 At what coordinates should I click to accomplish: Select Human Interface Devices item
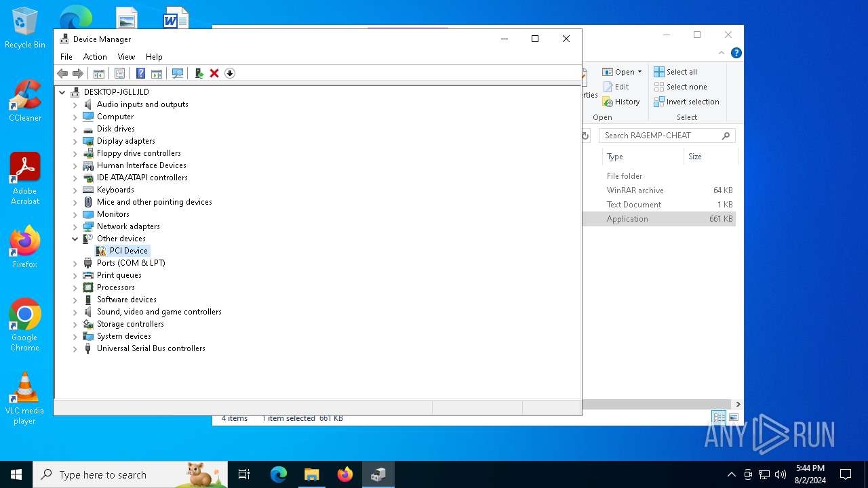click(x=141, y=165)
